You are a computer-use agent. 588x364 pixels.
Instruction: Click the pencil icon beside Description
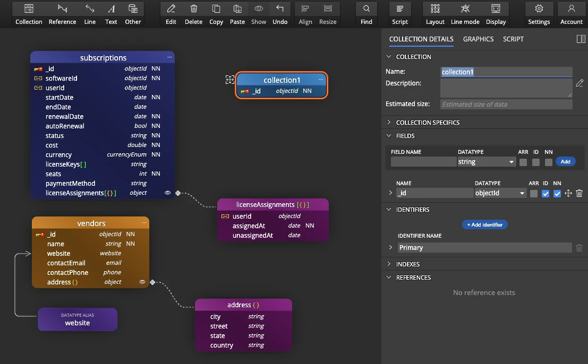(580, 83)
